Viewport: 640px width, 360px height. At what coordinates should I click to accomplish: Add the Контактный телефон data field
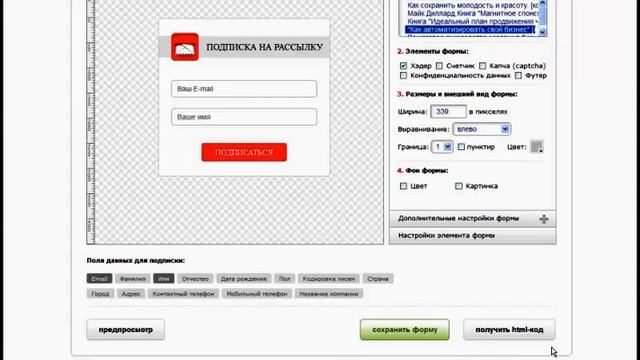(183, 294)
